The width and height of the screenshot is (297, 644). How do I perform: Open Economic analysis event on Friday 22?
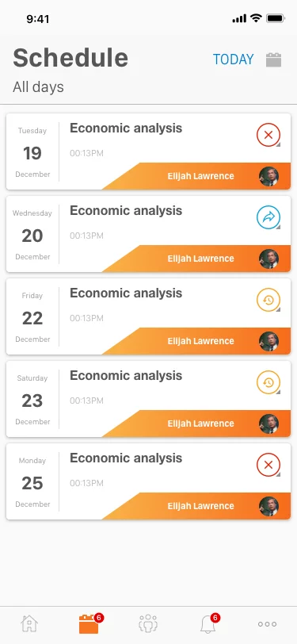coord(126,293)
